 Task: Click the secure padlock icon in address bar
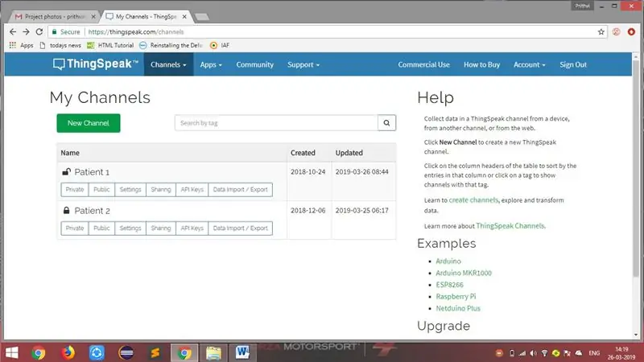point(54,31)
